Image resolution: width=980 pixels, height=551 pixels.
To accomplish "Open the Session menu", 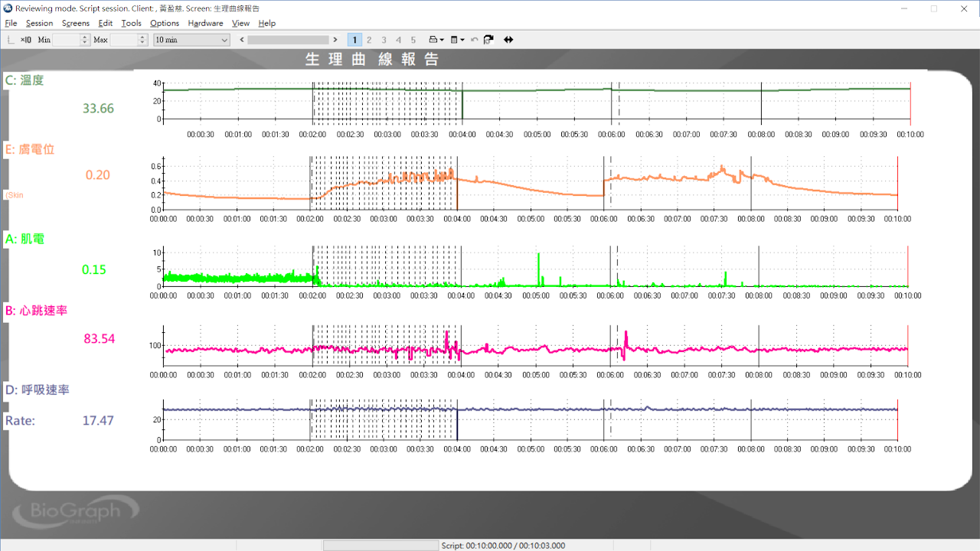I will tap(39, 23).
